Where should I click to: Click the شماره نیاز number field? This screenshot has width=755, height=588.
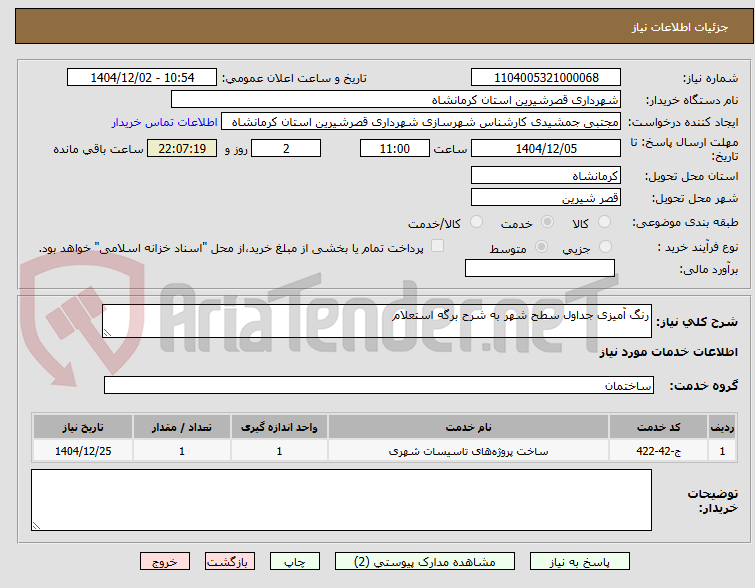tap(546, 78)
